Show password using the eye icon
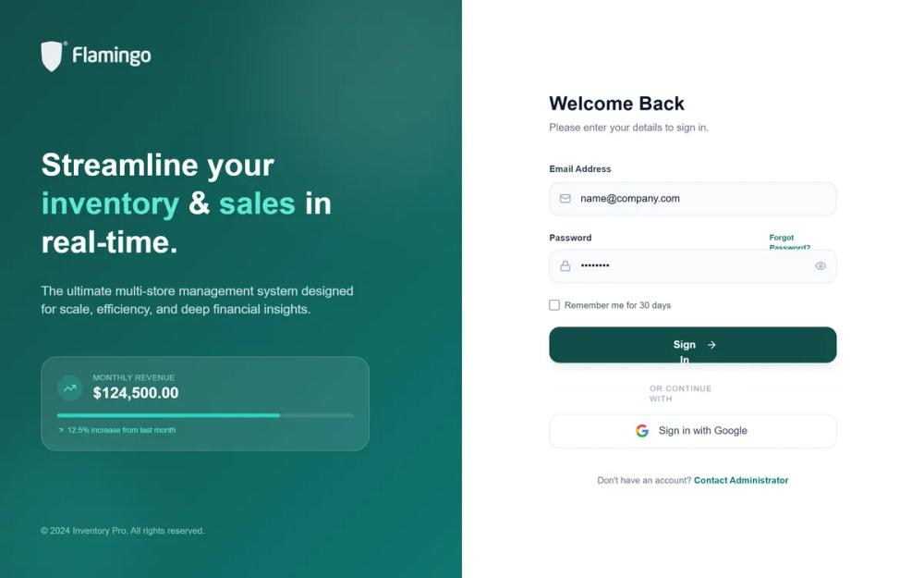924x578 pixels. point(821,266)
